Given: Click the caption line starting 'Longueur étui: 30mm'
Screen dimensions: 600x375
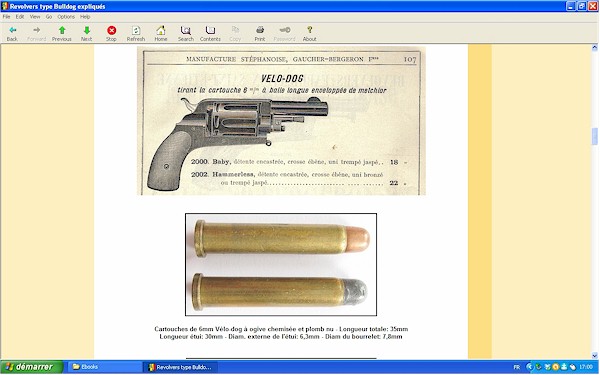Looking at the screenshot, I should click(281, 337).
